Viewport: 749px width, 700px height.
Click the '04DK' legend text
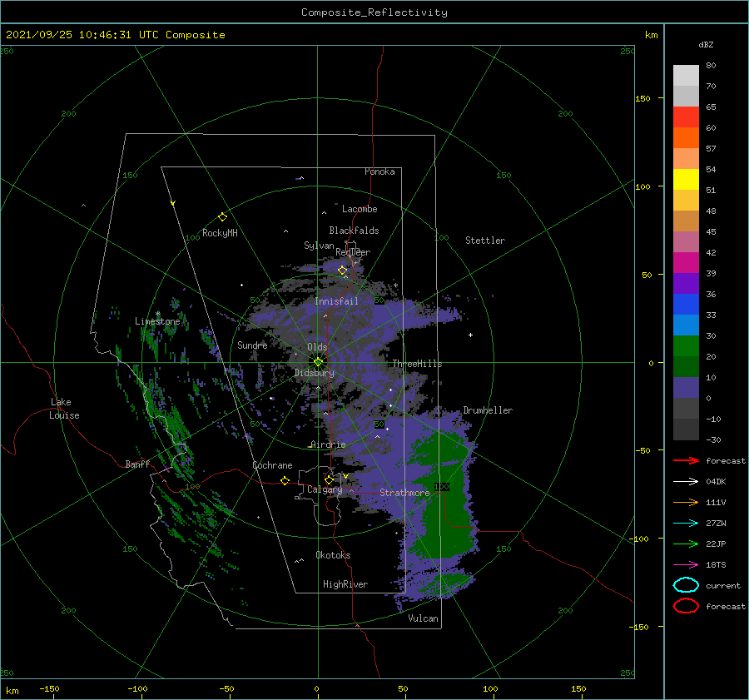[716, 481]
